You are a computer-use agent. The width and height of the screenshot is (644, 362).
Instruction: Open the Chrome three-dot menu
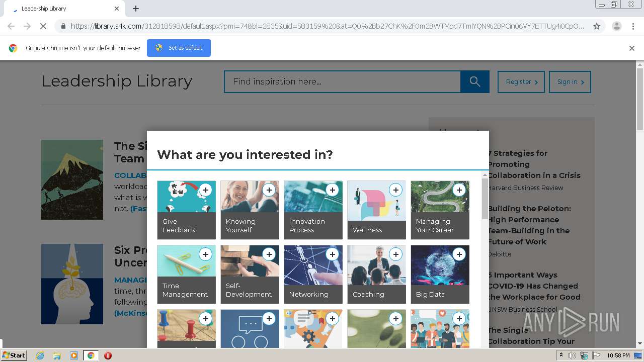633,26
